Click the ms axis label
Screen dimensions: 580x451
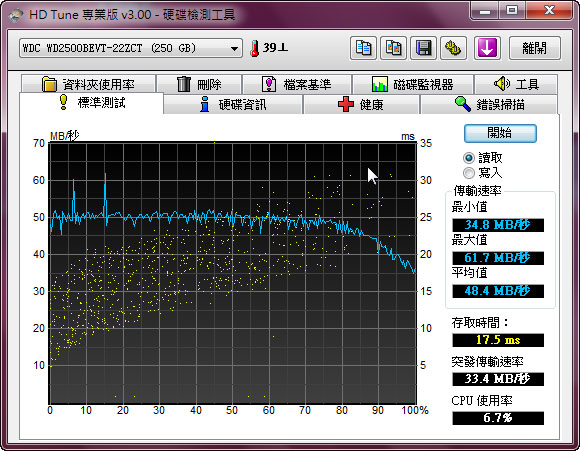point(408,137)
